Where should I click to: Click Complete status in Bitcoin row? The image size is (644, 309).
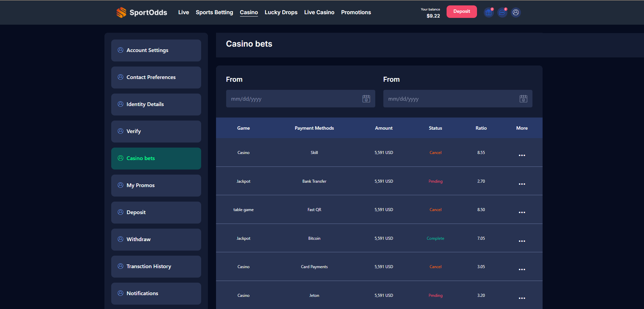coord(435,238)
